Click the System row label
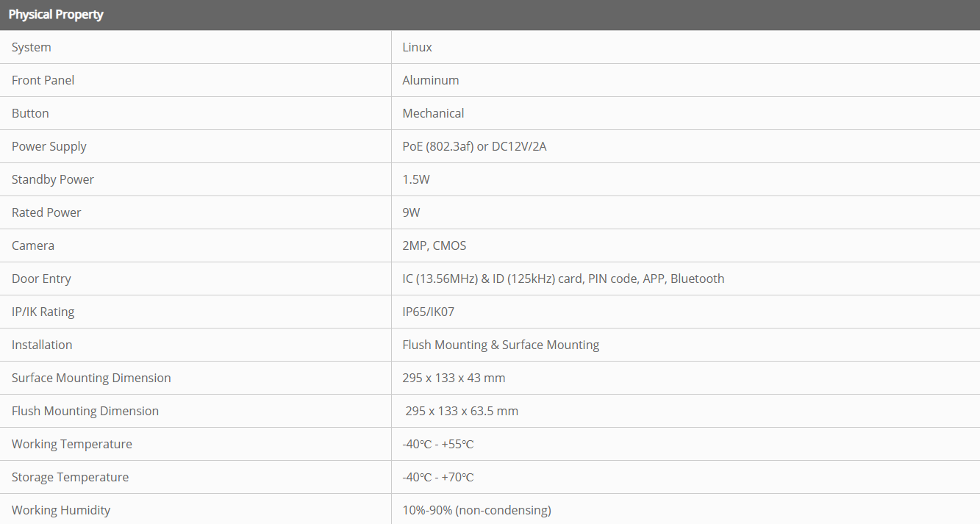This screenshot has height=524, width=980. click(32, 47)
